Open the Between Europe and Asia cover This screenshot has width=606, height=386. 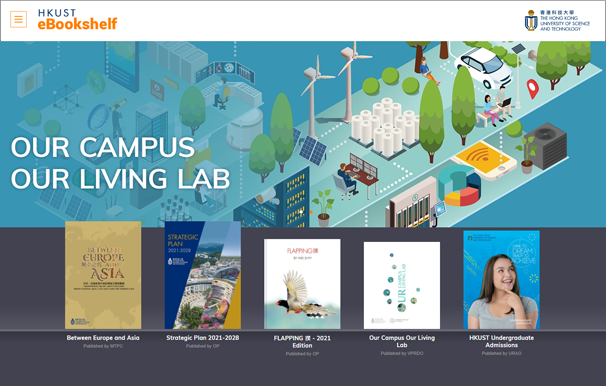click(103, 275)
